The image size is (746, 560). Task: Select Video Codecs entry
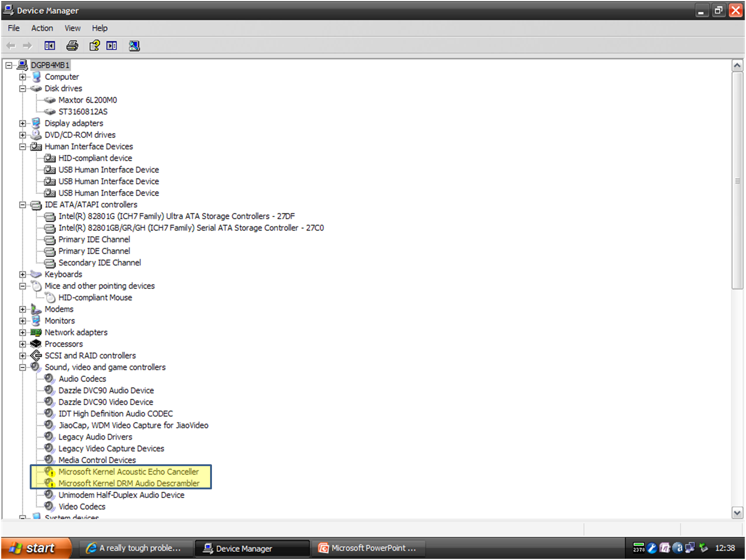[x=82, y=507]
